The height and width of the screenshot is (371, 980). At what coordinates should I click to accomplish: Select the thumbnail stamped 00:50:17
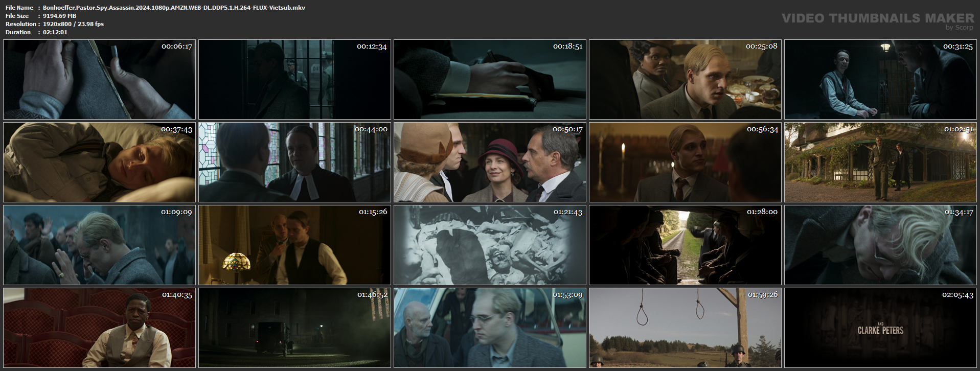tap(490, 163)
